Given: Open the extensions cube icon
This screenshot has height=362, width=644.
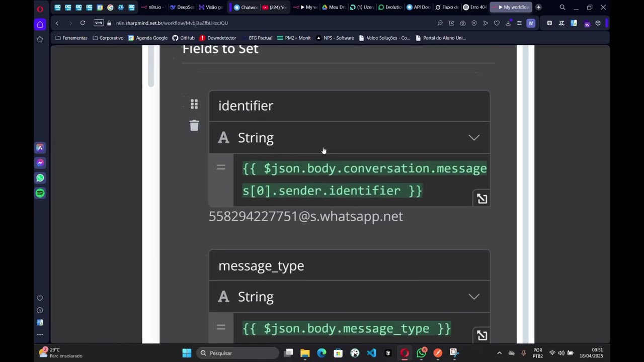Looking at the screenshot, I should [x=598, y=23].
